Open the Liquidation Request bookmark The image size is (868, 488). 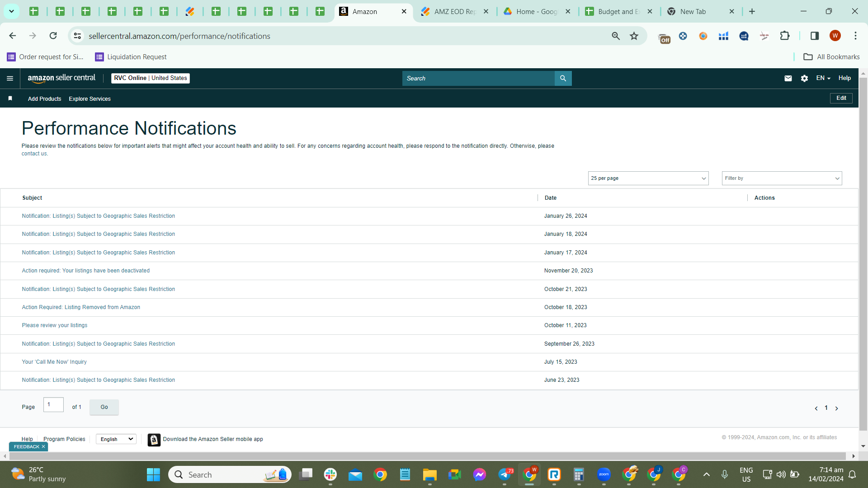click(x=131, y=57)
